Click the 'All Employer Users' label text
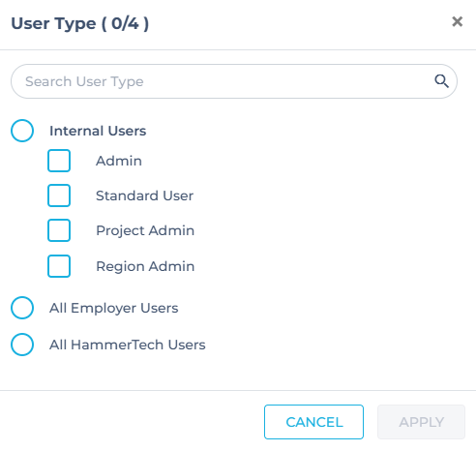This screenshot has width=476, height=451. pyautogui.click(x=113, y=308)
